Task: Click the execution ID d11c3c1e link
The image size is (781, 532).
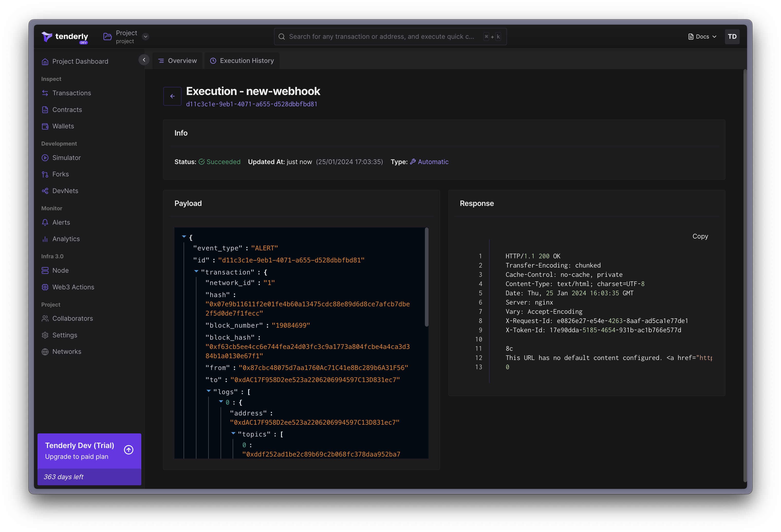Action: [252, 104]
